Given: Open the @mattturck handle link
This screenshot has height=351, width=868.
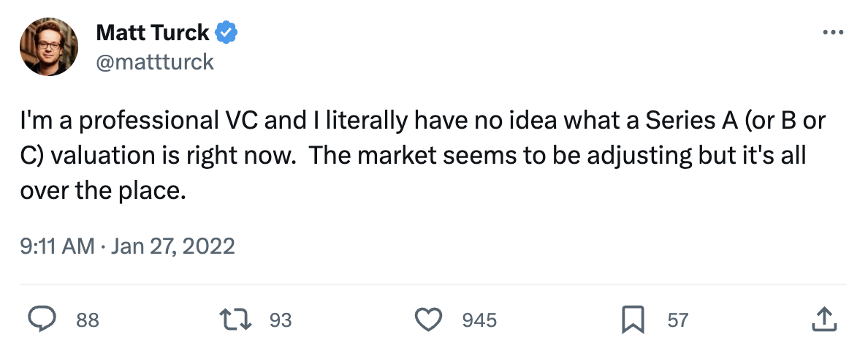Looking at the screenshot, I should click(x=155, y=61).
